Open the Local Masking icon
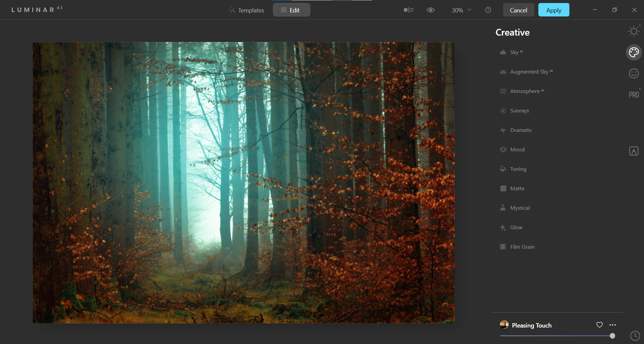The width and height of the screenshot is (644, 344). 634,151
